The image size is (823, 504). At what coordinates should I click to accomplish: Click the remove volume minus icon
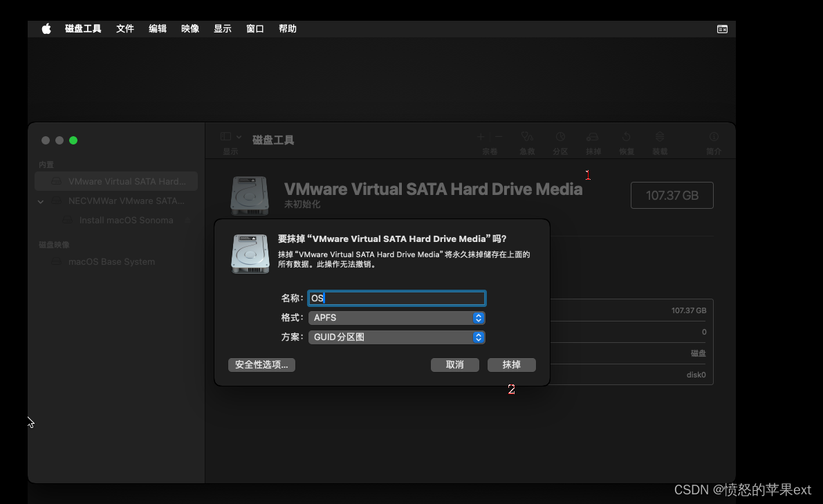pos(499,137)
